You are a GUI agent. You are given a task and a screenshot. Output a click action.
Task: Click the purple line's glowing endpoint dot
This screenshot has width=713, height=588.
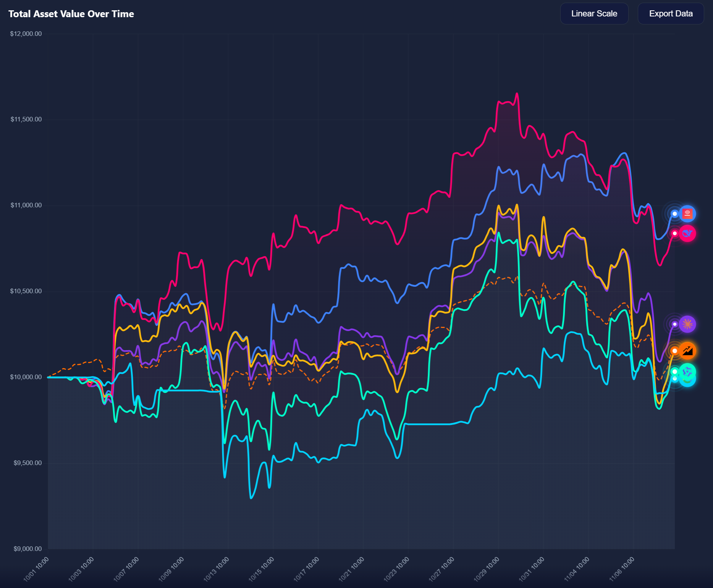pyautogui.click(x=675, y=324)
